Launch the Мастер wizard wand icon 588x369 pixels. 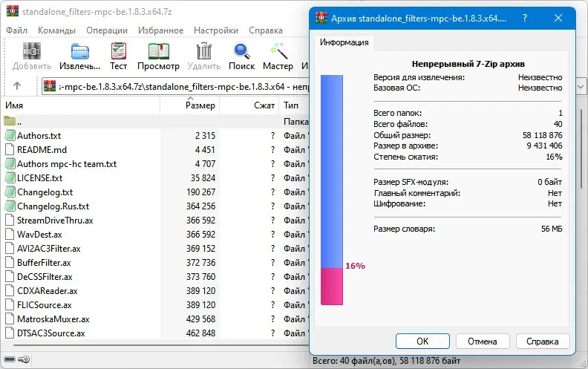(x=278, y=51)
